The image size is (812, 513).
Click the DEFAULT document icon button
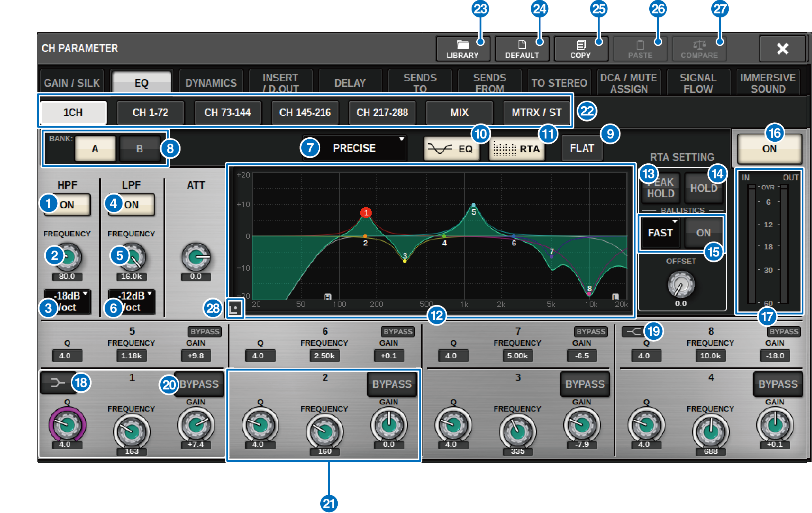tap(521, 49)
